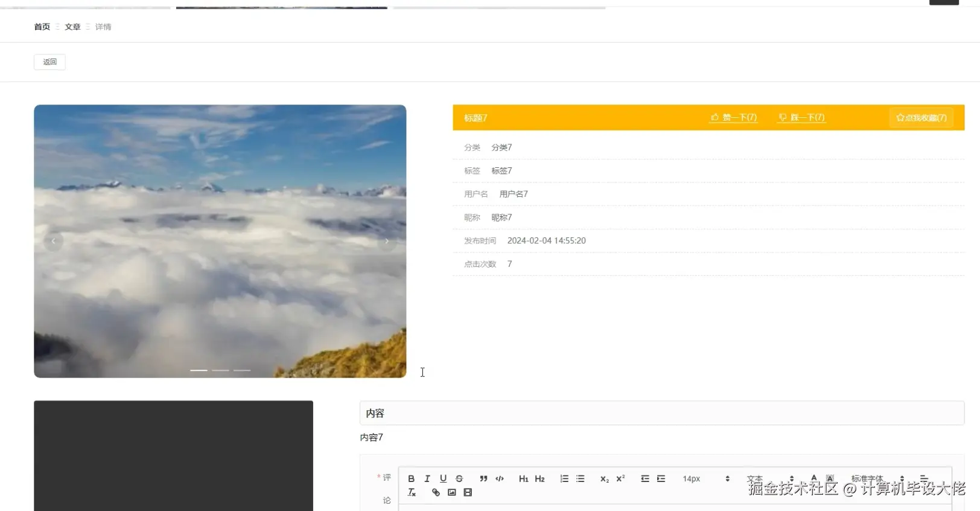
Task: Insert an ordered numbered list
Action: click(564, 478)
